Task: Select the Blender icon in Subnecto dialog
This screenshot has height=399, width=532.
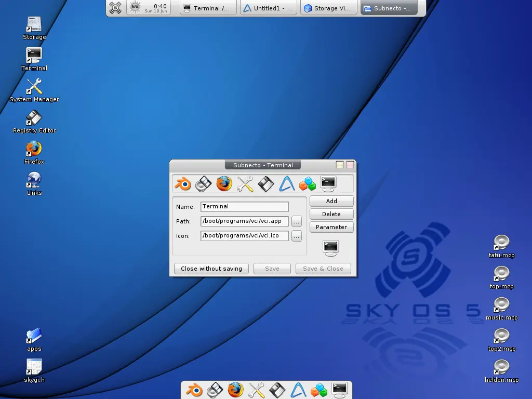Action: pos(183,184)
